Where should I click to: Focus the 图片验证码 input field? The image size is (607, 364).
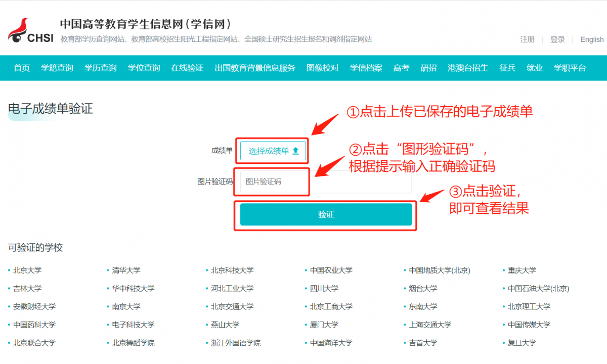326,181
